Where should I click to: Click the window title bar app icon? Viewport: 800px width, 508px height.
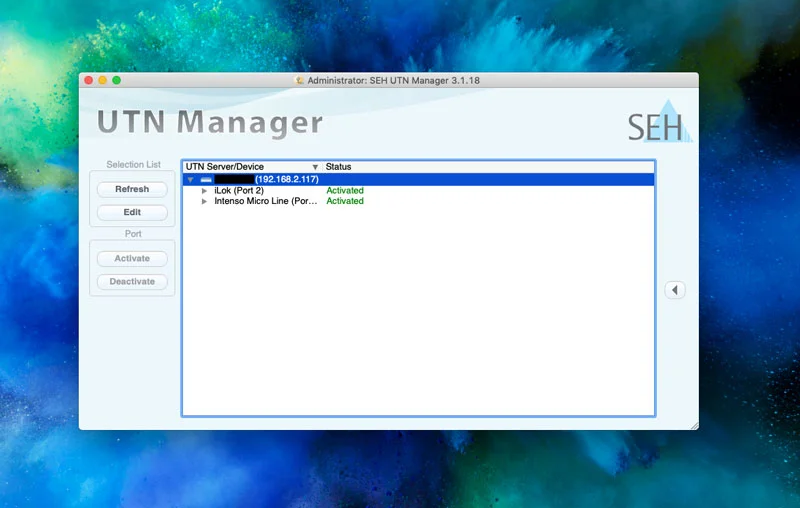(x=299, y=81)
